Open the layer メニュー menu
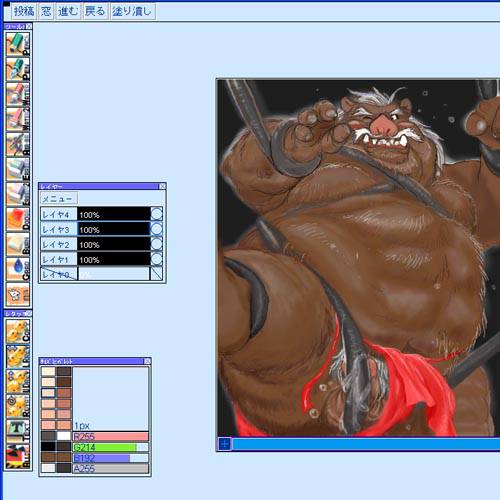Screen dimensions: 500x500 tap(59, 199)
